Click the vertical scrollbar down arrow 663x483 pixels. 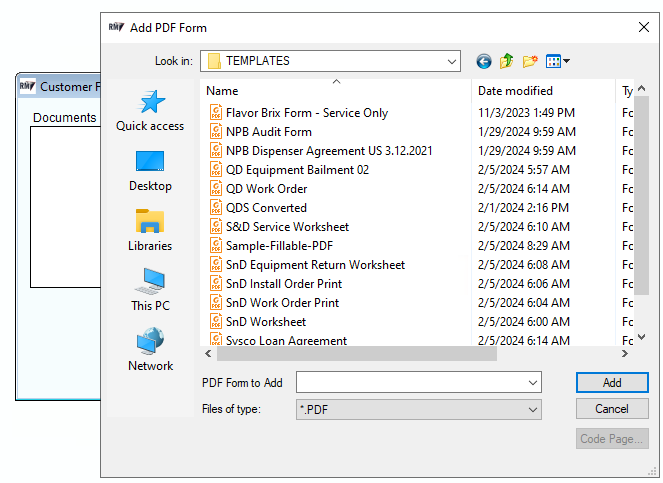(641, 337)
